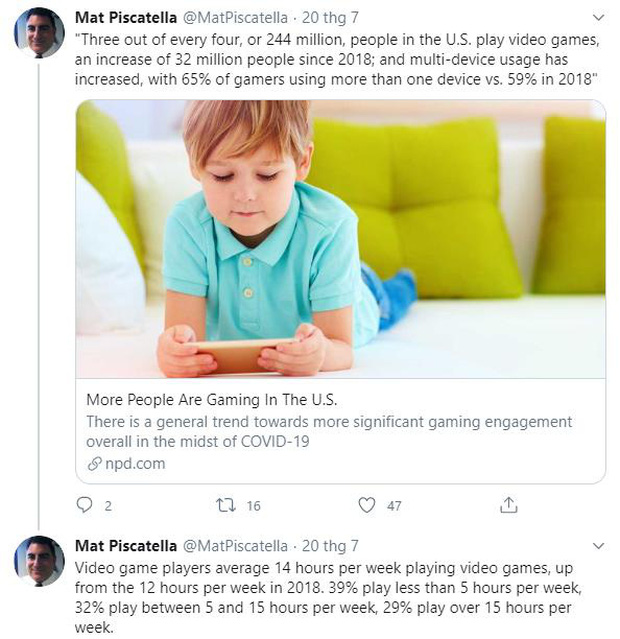
Task: Open the top tweet's profile avatar
Action: (x=39, y=33)
